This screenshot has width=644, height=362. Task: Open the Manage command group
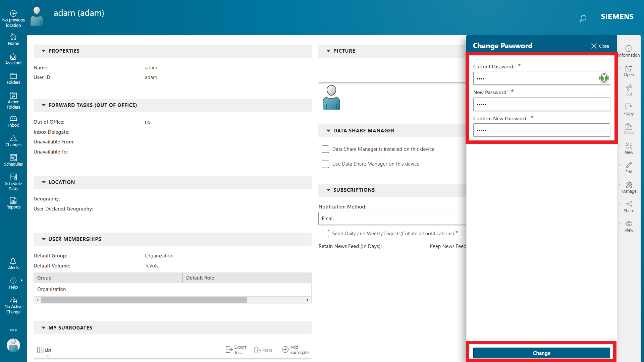(x=629, y=187)
